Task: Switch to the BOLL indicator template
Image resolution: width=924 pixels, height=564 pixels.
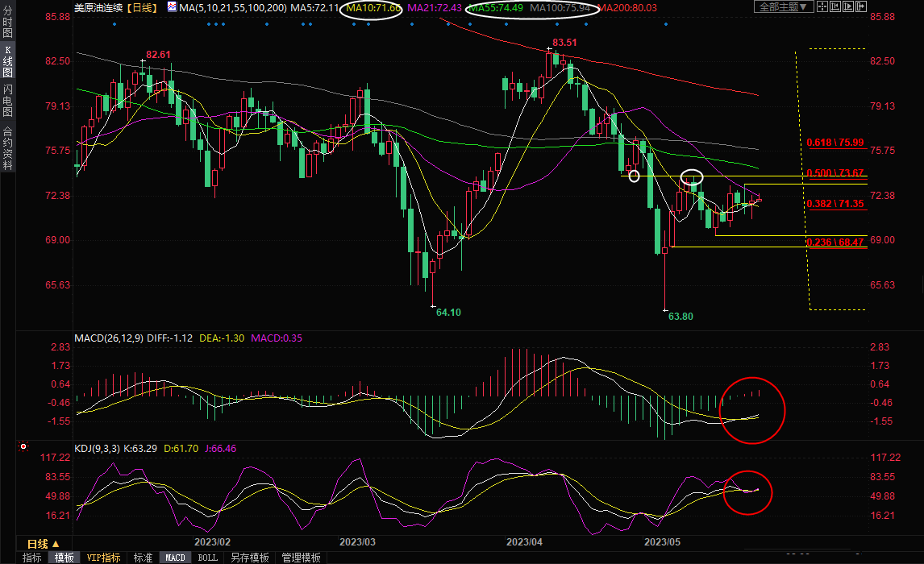Action: 208,558
